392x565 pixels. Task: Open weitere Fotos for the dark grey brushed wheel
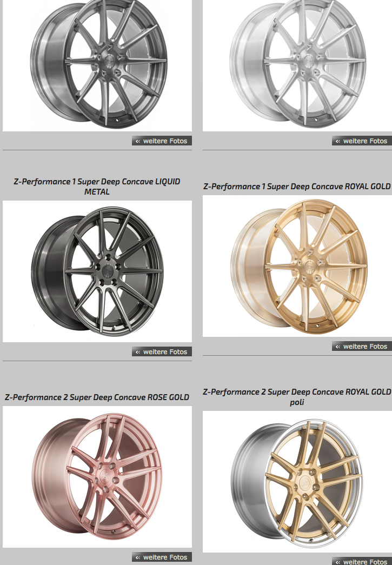point(162,141)
